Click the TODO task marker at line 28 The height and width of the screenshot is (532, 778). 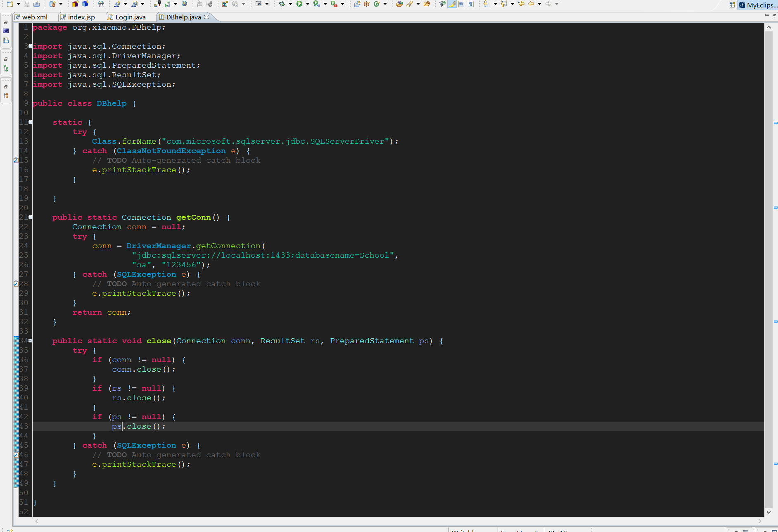click(16, 284)
